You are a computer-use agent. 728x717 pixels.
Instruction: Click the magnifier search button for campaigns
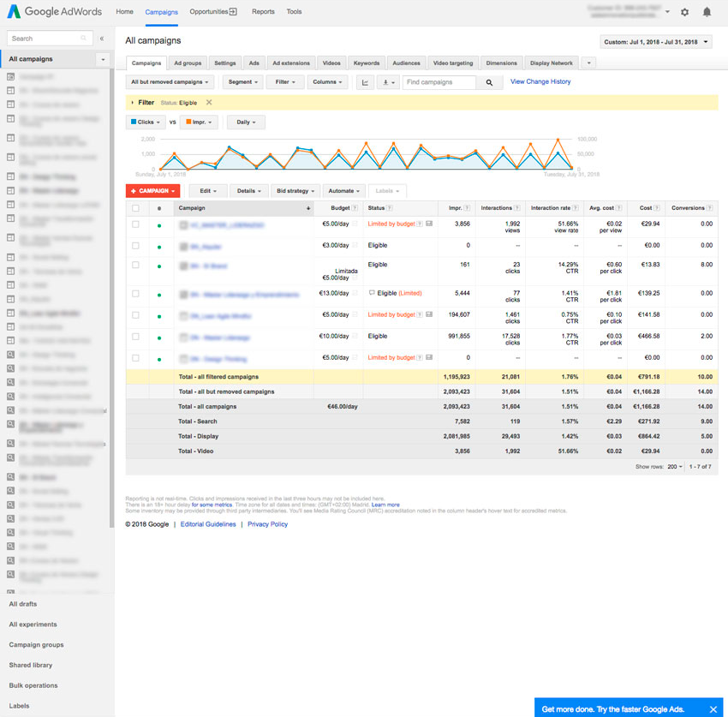489,82
